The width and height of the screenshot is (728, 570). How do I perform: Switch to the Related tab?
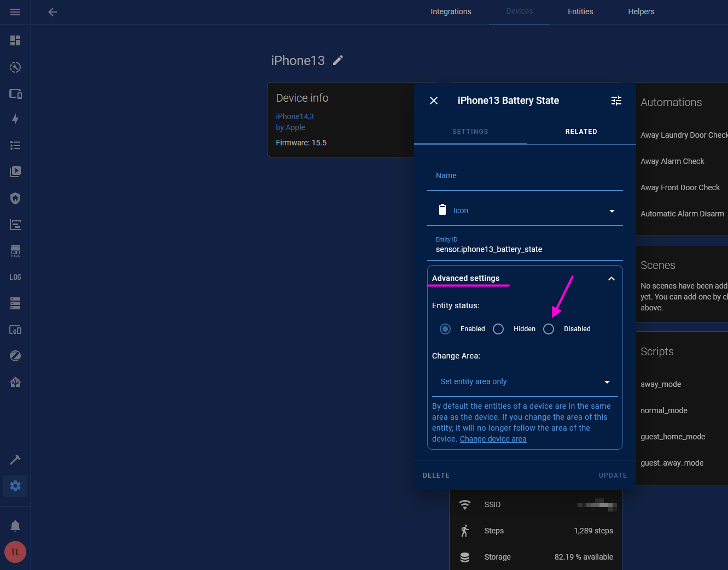coord(581,132)
